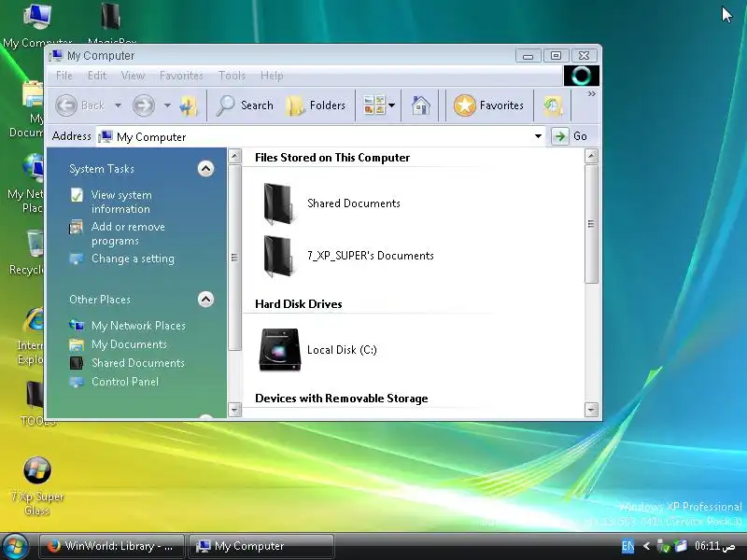This screenshot has height=560, width=747.
Task: Switch to WinWorld: Library taskbar button
Action: point(111,546)
